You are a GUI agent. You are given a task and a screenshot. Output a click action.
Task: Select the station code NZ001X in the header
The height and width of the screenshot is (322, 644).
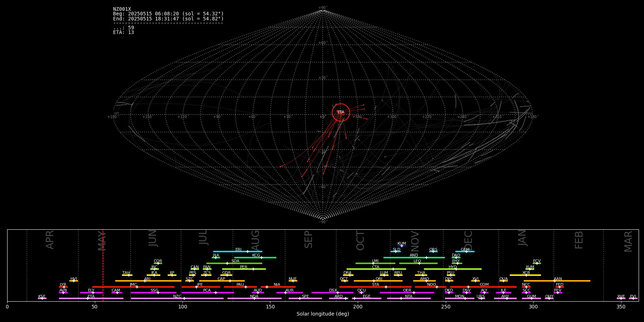click(122, 9)
